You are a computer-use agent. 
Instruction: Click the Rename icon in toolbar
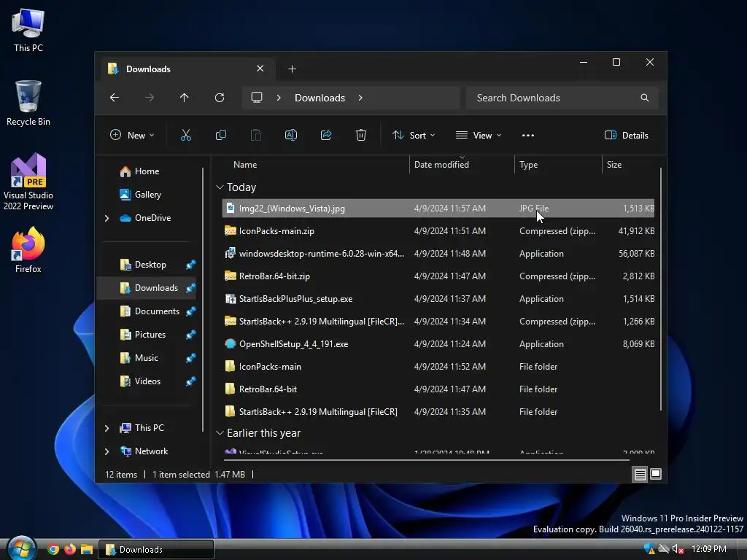pyautogui.click(x=290, y=135)
